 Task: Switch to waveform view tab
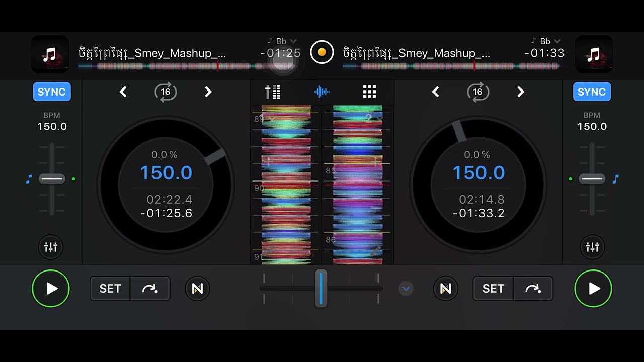(x=322, y=92)
